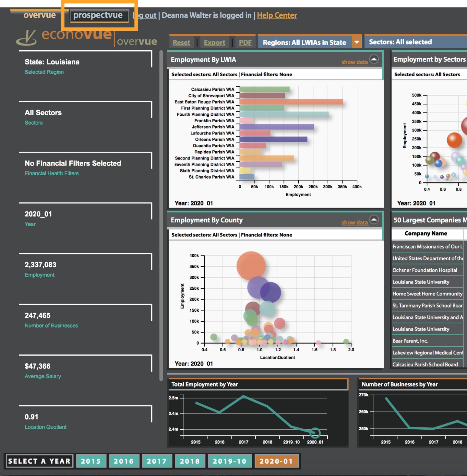Show data for the Employment By LWIA chart

354,62
